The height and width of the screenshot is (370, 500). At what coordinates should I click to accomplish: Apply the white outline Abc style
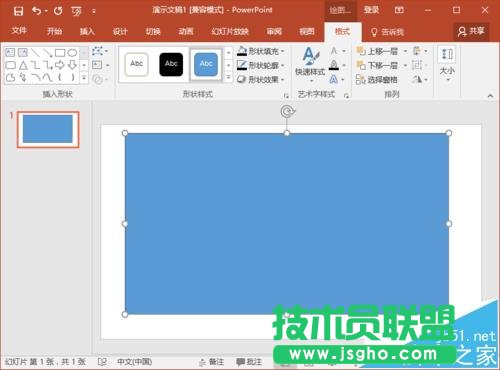tap(136, 64)
